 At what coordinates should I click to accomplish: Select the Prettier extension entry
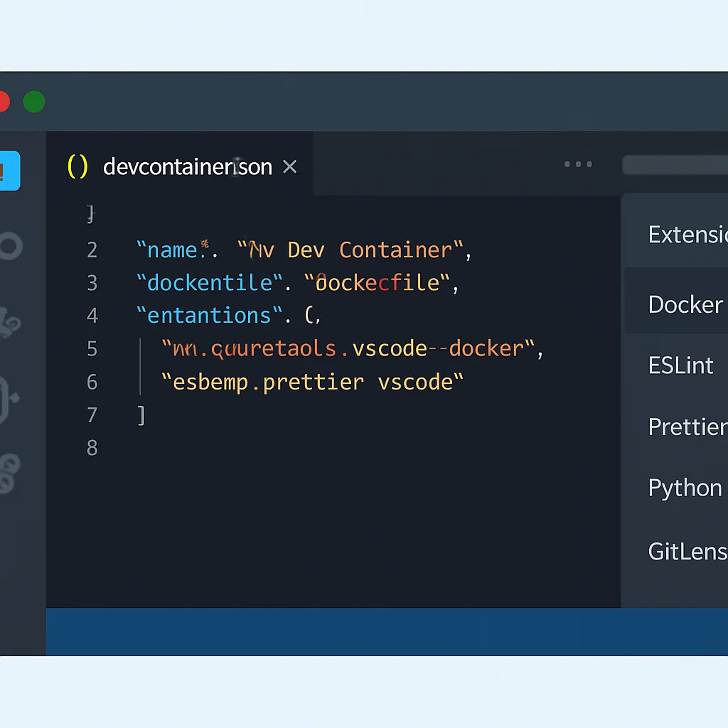tap(688, 427)
